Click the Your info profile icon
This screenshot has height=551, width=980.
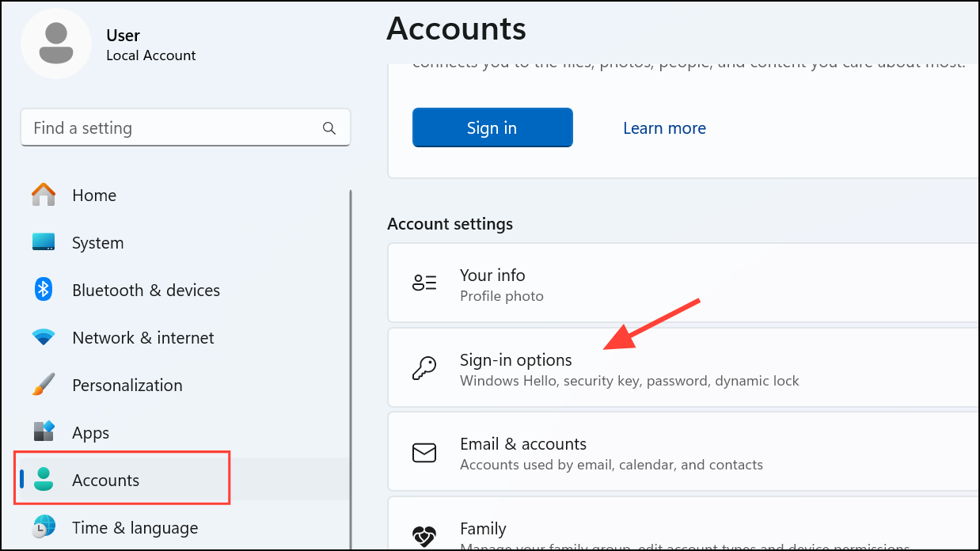tap(424, 283)
